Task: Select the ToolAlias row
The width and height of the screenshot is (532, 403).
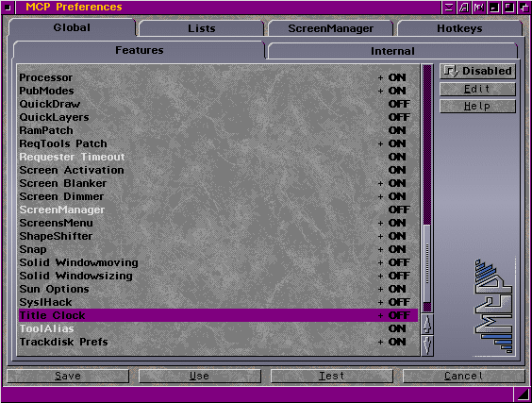Action: (218, 328)
